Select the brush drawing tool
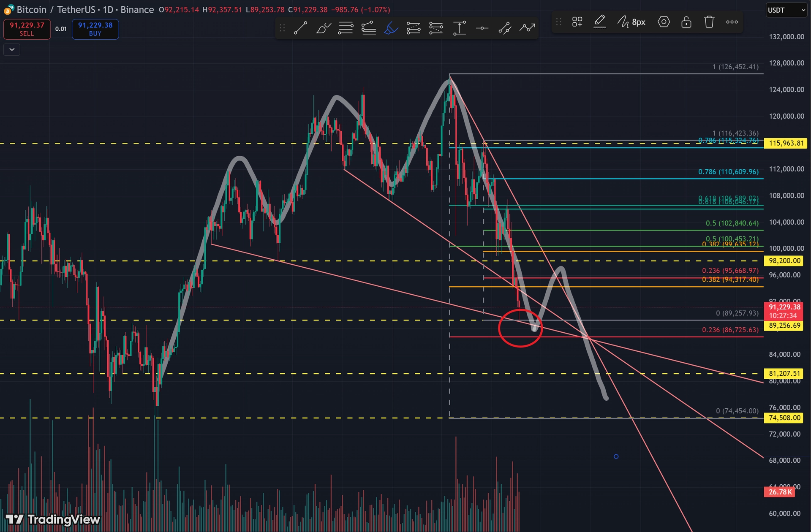Viewport: 811px width, 532px height. (x=323, y=28)
